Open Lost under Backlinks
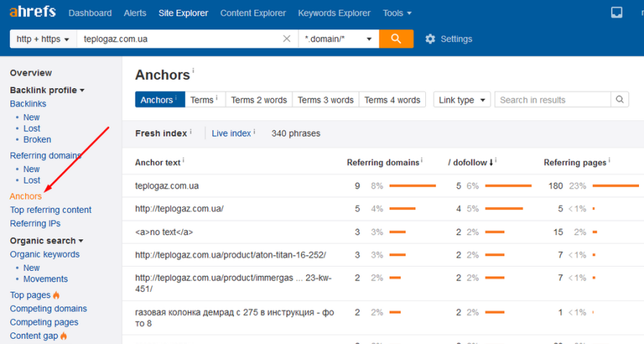This screenshot has height=344, width=644. pos(32,128)
